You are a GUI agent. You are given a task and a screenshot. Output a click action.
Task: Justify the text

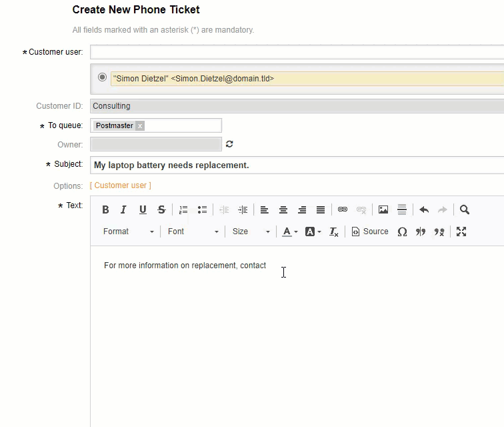tap(321, 209)
